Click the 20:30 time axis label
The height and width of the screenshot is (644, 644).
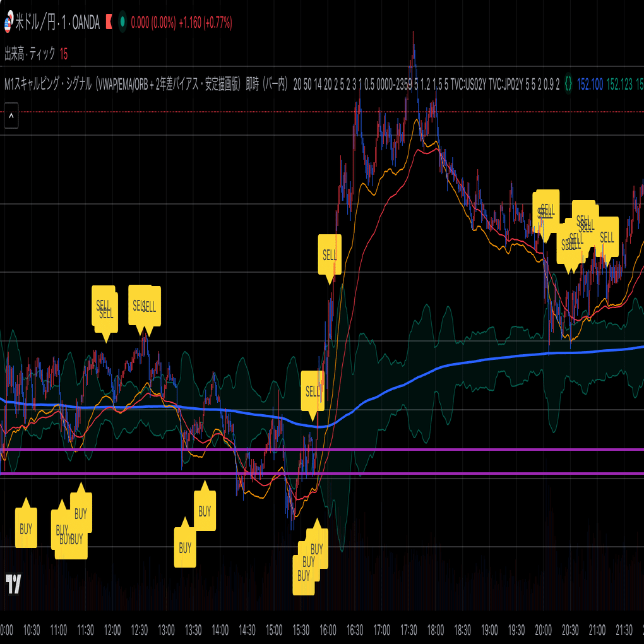[x=570, y=629]
